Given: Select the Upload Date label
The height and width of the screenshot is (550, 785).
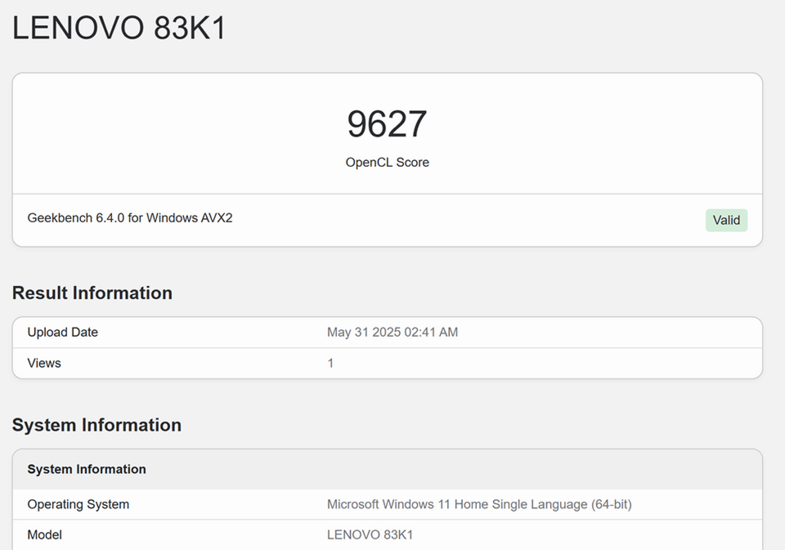Looking at the screenshot, I should coord(62,332).
